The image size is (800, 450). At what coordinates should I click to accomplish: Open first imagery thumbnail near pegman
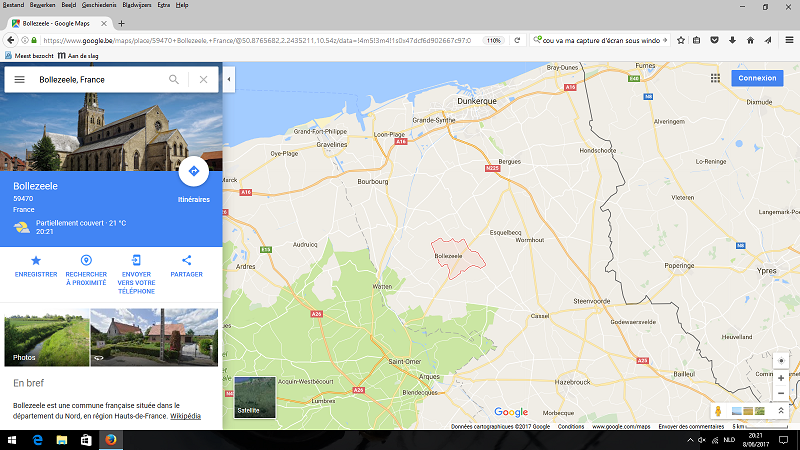[x=736, y=411]
